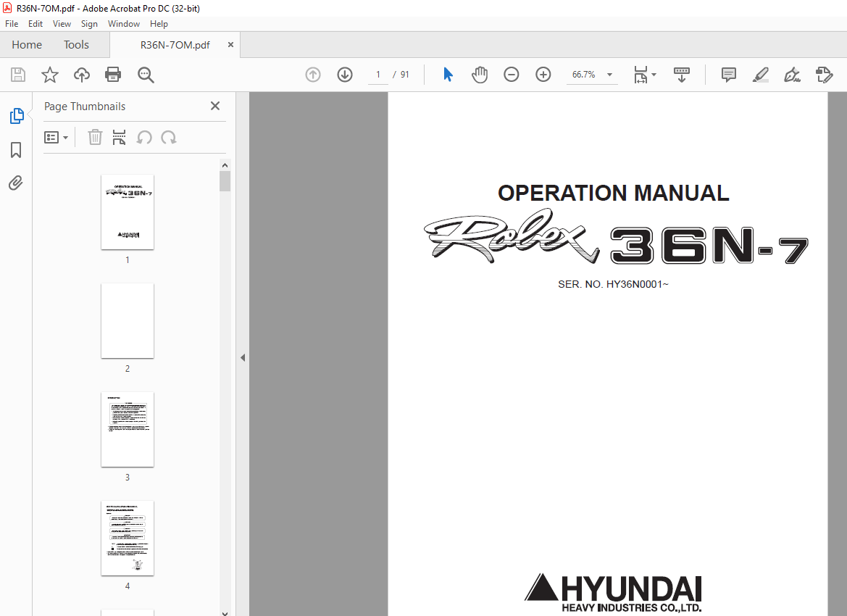This screenshot has width=847, height=616.
Task: Select page 2 blank thumbnail
Action: pos(128,320)
